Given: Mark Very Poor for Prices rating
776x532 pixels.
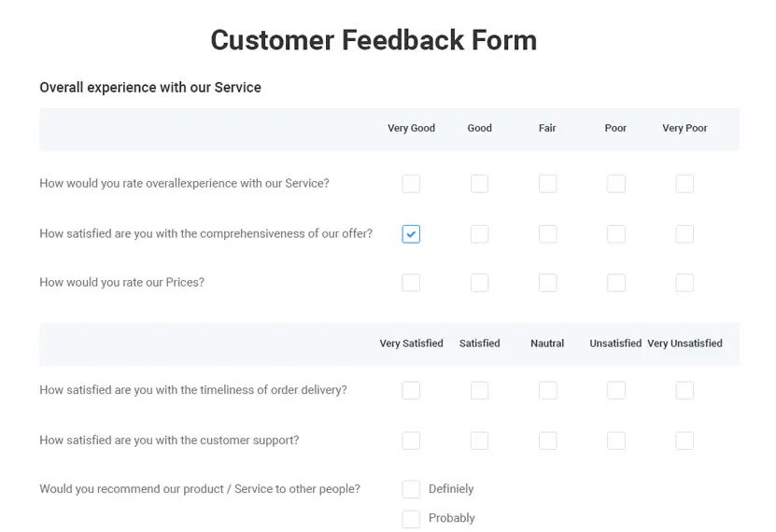Looking at the screenshot, I should point(684,283).
